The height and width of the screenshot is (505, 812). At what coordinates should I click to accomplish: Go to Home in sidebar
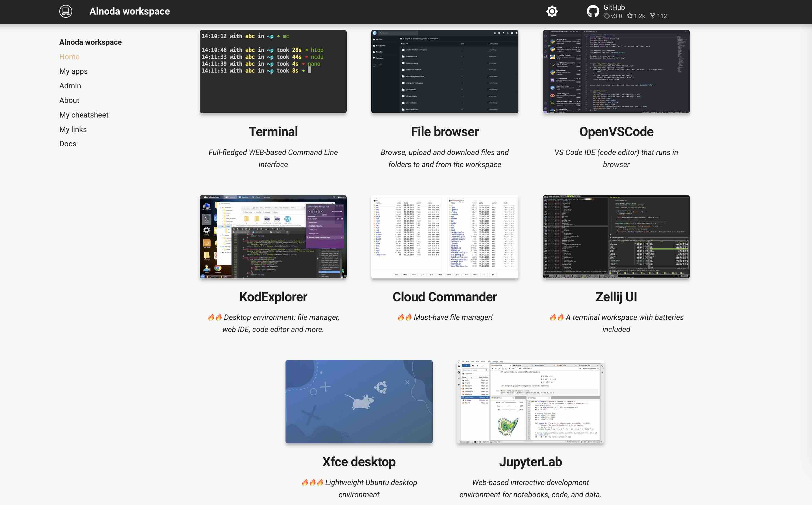click(69, 57)
